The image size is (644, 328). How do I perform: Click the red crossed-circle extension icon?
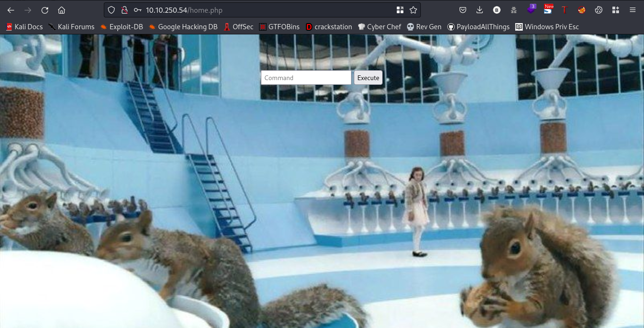pos(582,10)
